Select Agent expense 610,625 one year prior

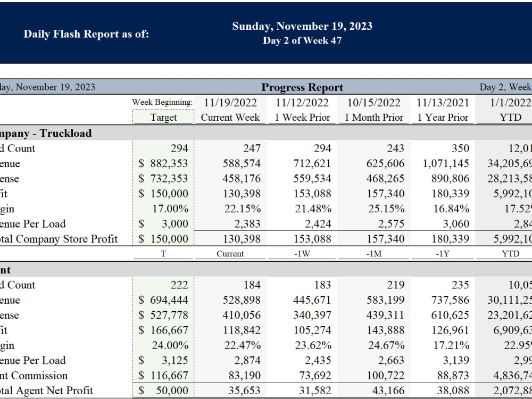[450, 315]
